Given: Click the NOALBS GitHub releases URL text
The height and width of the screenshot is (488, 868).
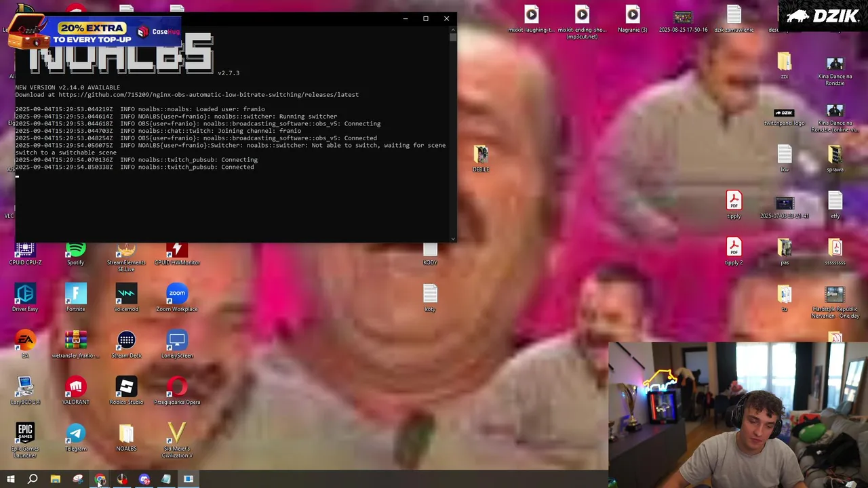Looking at the screenshot, I should pos(209,95).
